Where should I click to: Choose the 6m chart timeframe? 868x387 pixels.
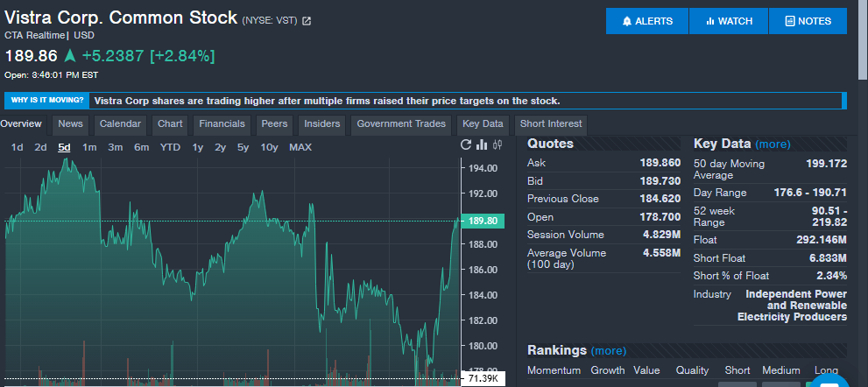coord(141,147)
